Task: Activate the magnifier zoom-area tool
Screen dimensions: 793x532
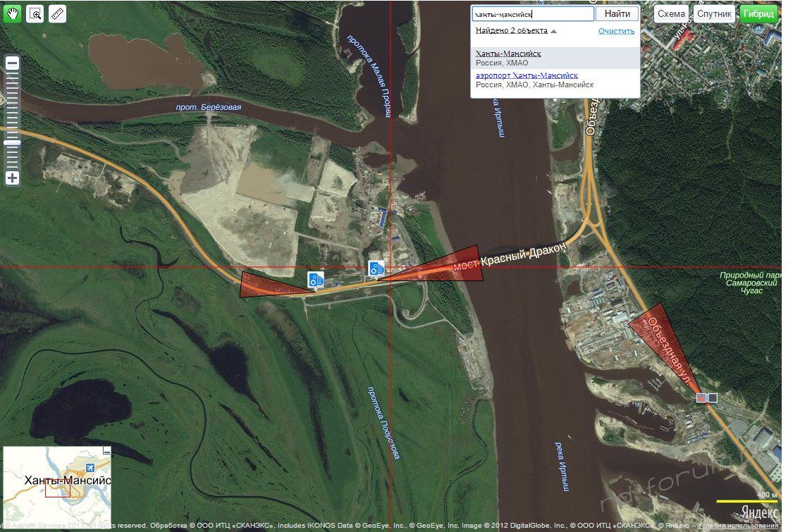Action: (35, 13)
